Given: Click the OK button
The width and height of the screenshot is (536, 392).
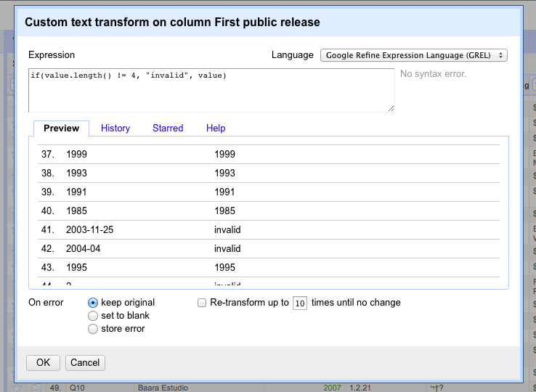Looking at the screenshot, I should (x=43, y=362).
